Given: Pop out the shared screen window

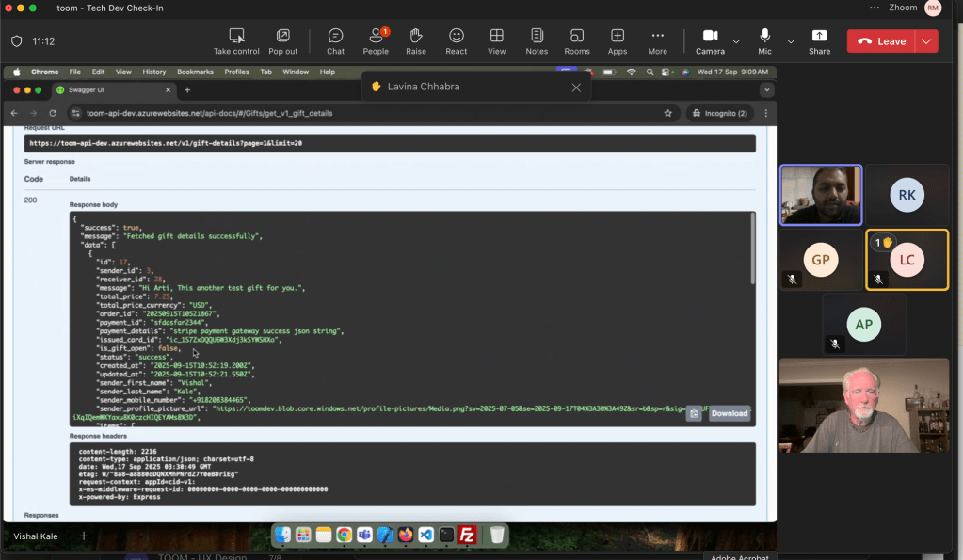Looking at the screenshot, I should [x=282, y=40].
